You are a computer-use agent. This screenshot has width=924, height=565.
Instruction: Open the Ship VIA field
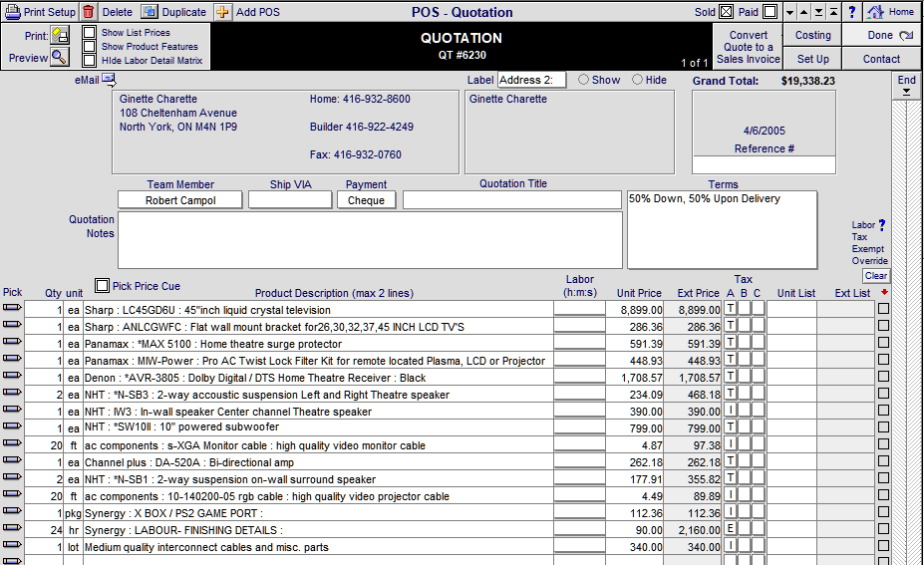point(290,200)
